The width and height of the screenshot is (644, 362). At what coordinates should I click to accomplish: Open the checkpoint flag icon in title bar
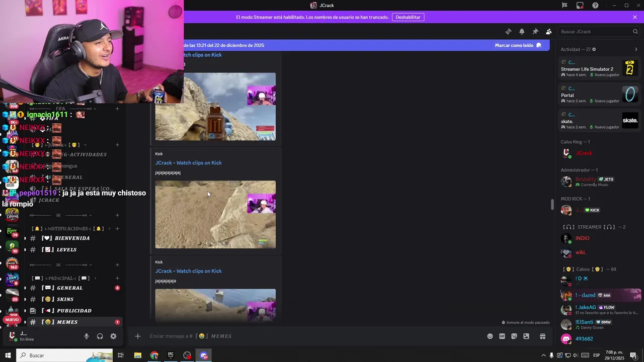pos(565,5)
